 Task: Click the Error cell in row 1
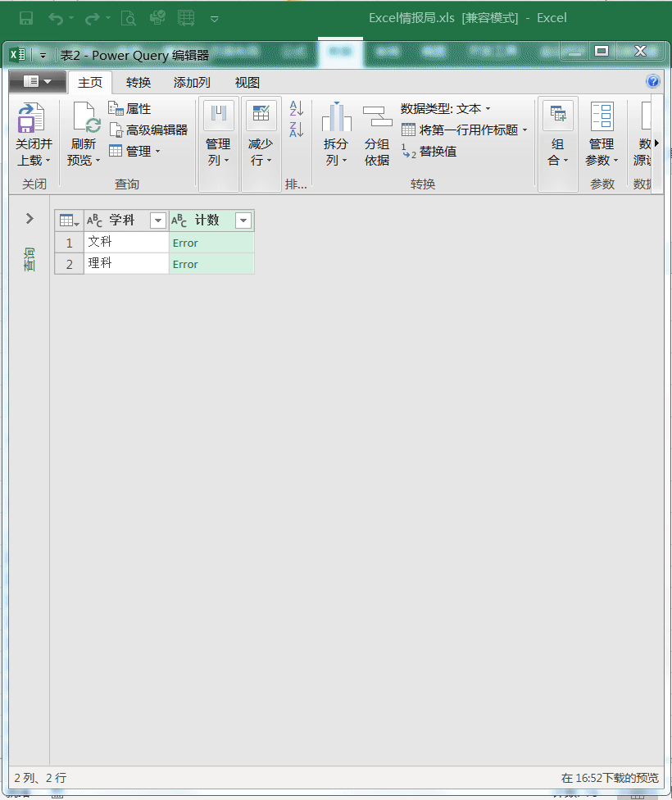[x=211, y=243]
